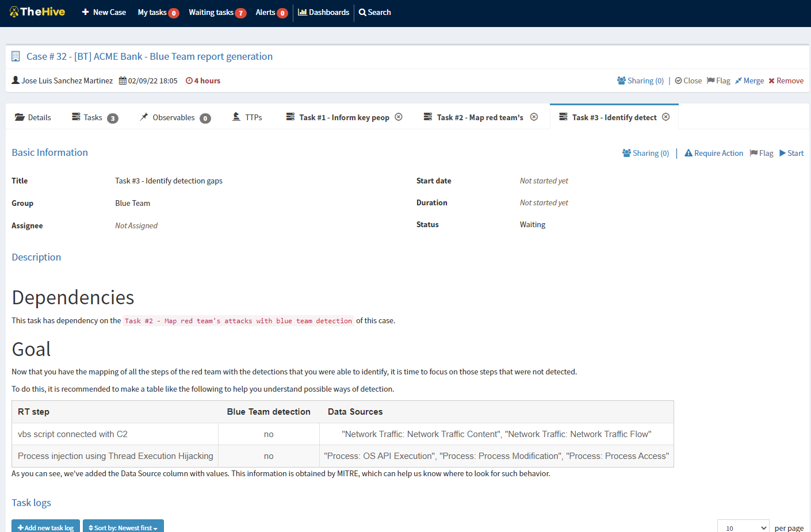Viewport: 811px width, 532px height.
Task: Create a New Case
Action: coord(104,12)
